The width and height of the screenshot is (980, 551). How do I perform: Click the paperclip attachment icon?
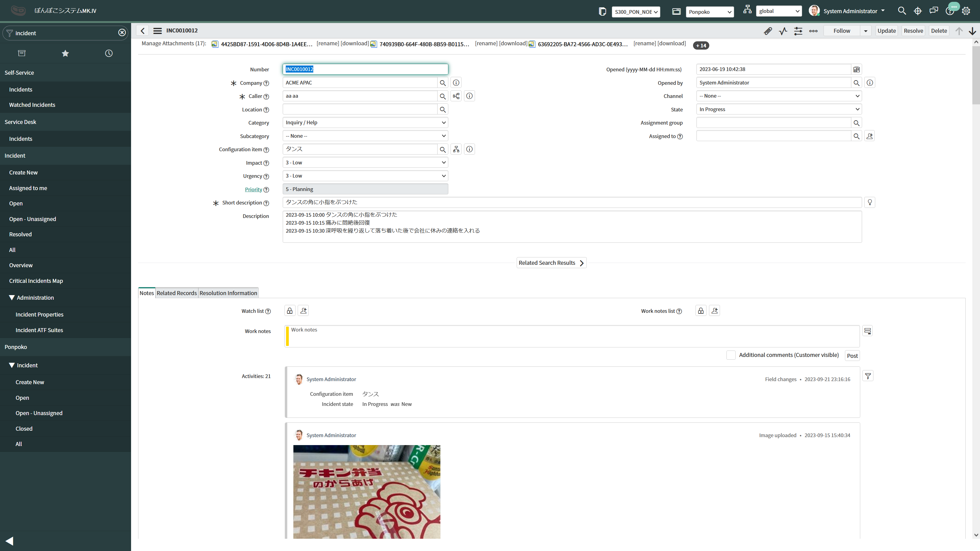pyautogui.click(x=768, y=31)
